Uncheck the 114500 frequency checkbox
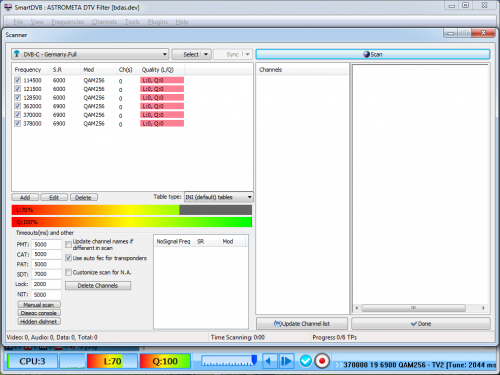This screenshot has width=500, height=375. coord(18,80)
